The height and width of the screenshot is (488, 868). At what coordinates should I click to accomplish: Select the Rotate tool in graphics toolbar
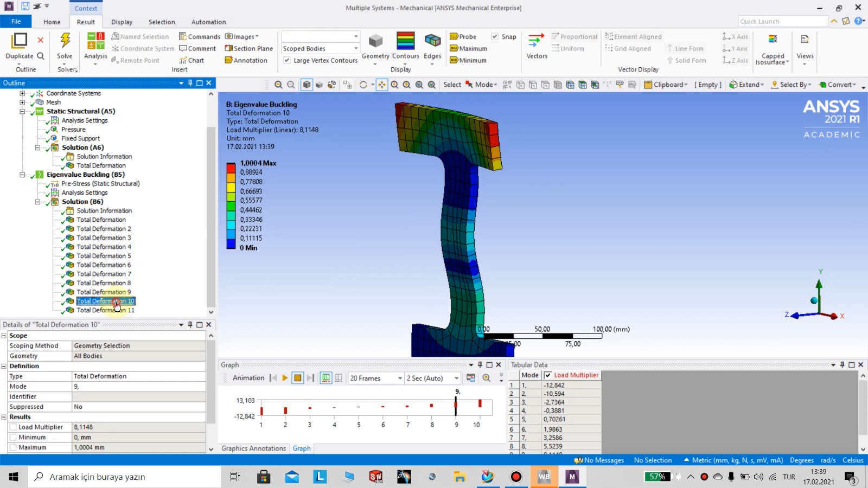tap(363, 85)
